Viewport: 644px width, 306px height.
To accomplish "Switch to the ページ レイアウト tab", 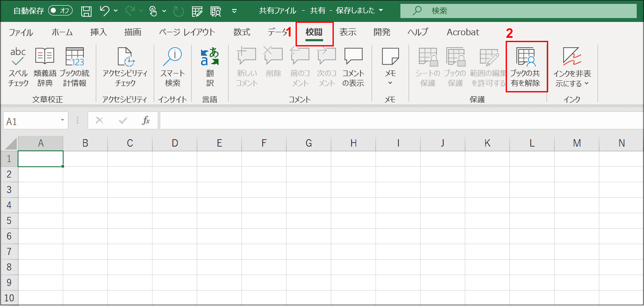I will point(187,32).
